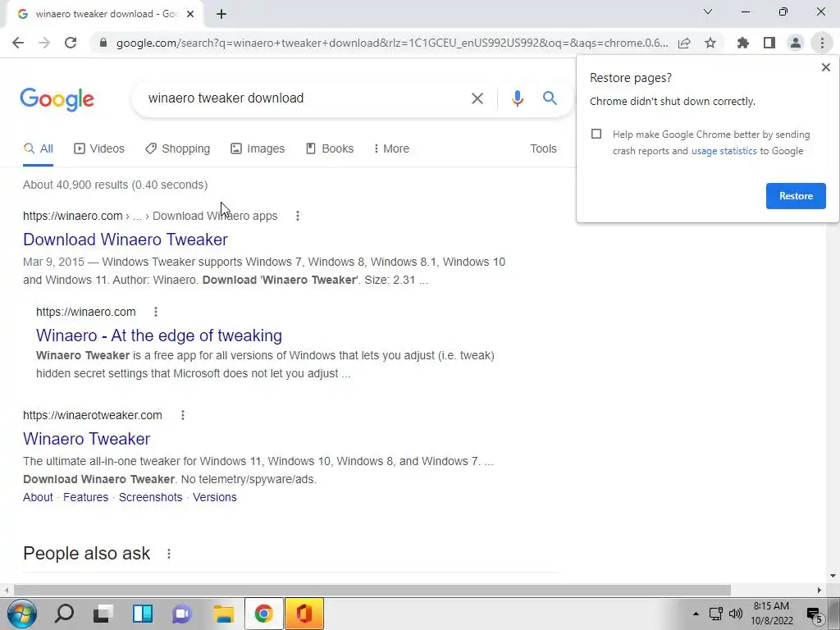
Task: Reload the current page
Action: pos(71,43)
